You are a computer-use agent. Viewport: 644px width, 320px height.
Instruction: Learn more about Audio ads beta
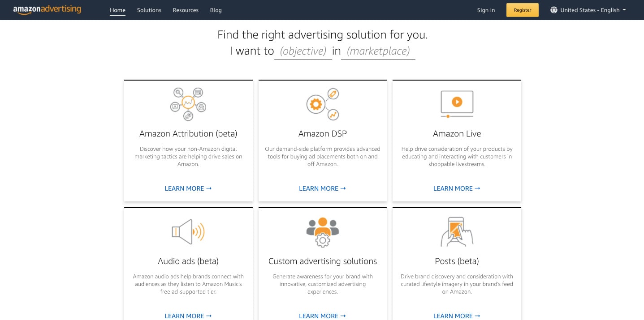pyautogui.click(x=188, y=316)
